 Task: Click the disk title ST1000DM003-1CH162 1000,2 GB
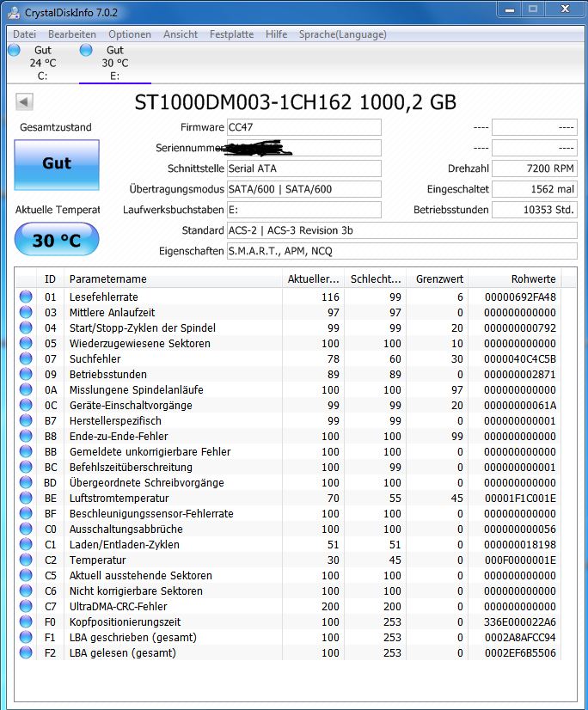click(296, 103)
